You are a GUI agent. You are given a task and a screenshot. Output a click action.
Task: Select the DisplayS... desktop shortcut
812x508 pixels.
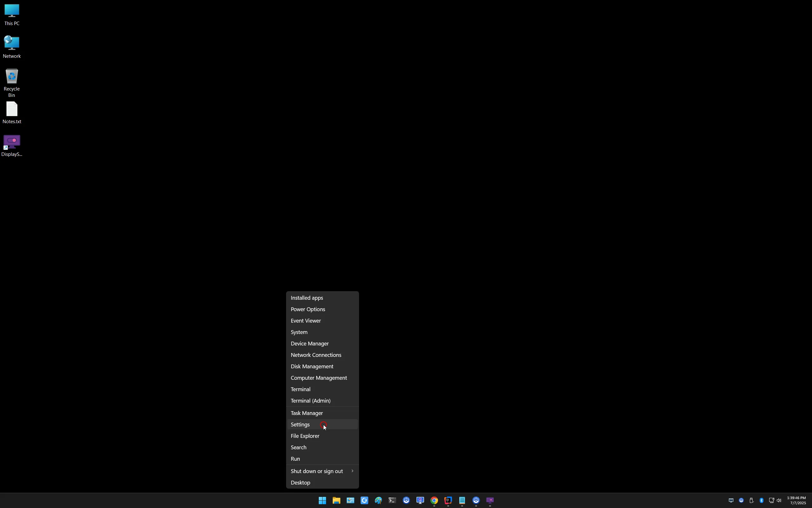[12, 145]
